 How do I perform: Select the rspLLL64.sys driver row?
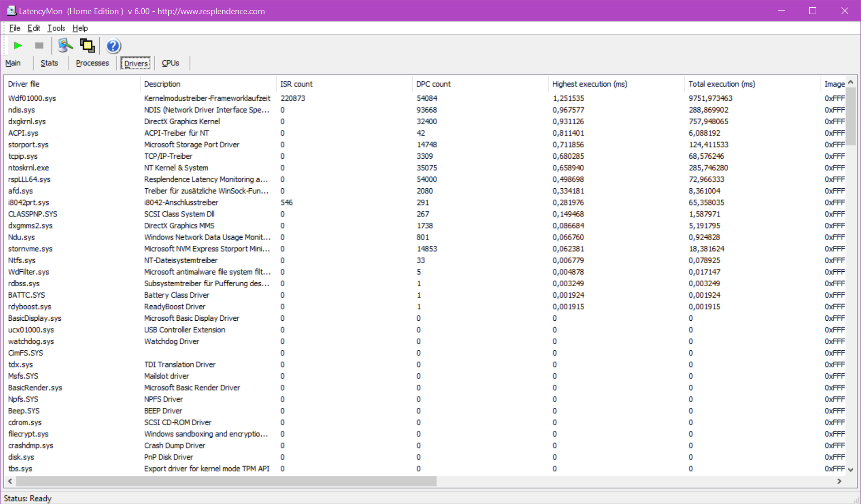point(426,179)
